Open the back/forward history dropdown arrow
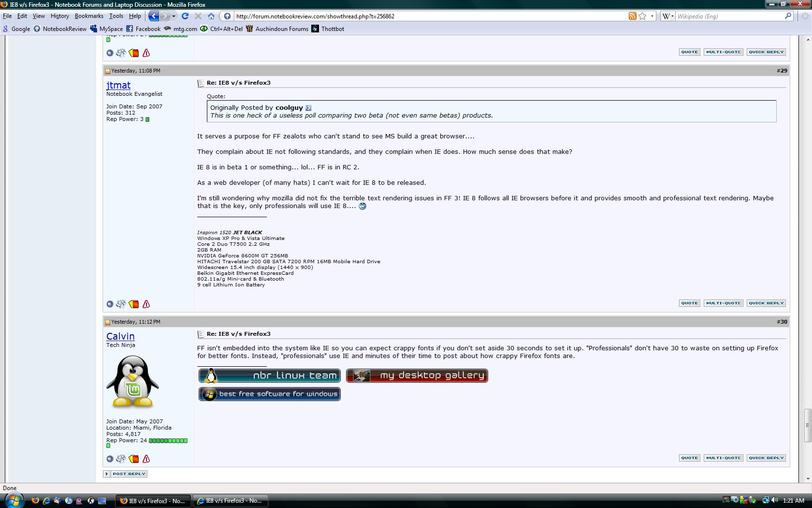The image size is (812, 508). coord(174,16)
